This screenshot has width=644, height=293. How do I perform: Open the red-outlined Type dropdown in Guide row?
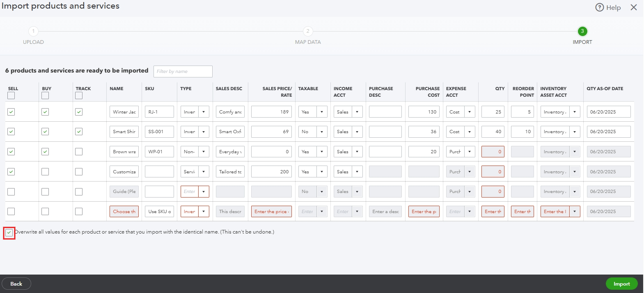point(204,191)
